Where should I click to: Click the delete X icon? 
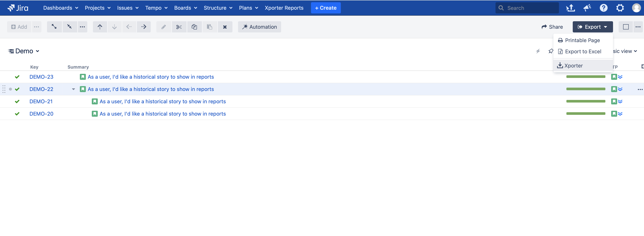tap(225, 27)
